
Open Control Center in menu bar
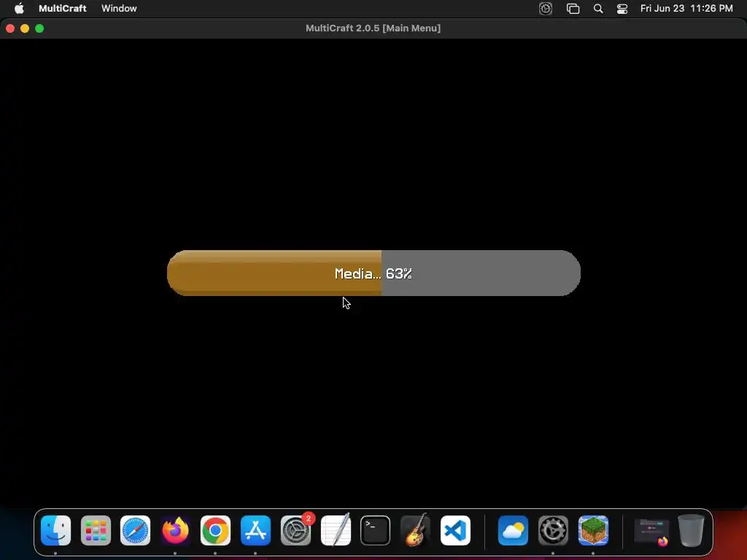coord(622,9)
